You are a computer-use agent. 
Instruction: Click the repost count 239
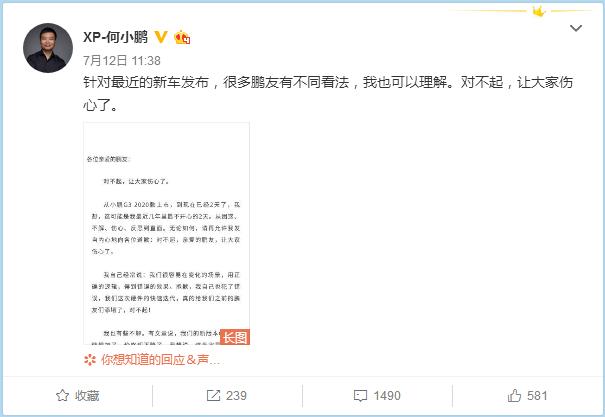pos(236,396)
